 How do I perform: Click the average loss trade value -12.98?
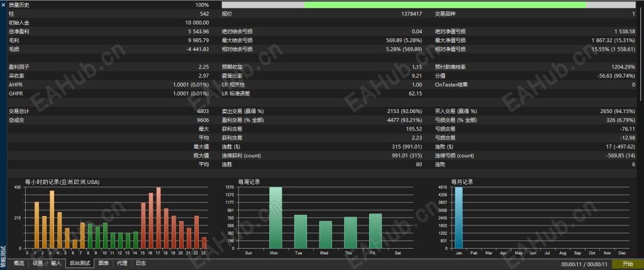tap(628, 138)
